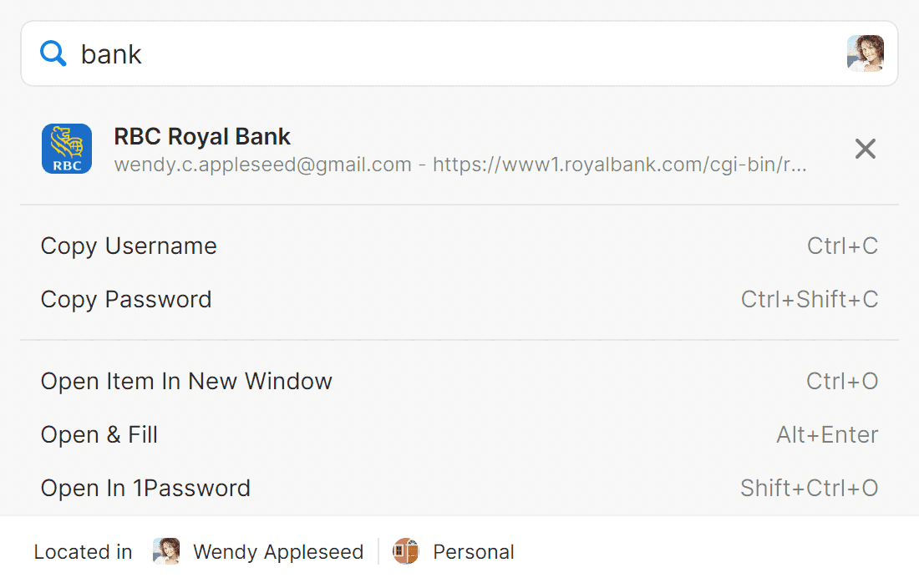Click the blue magnifying glass search icon

point(53,53)
